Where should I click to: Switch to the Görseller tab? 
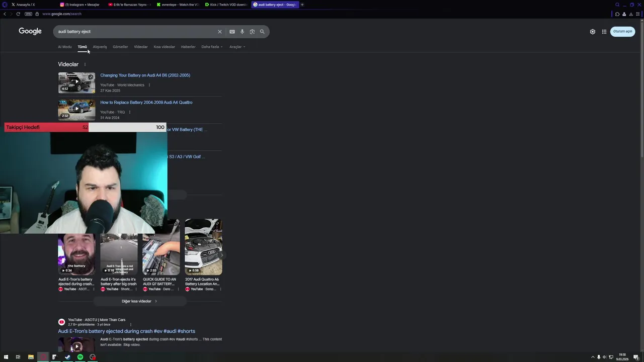(x=120, y=47)
